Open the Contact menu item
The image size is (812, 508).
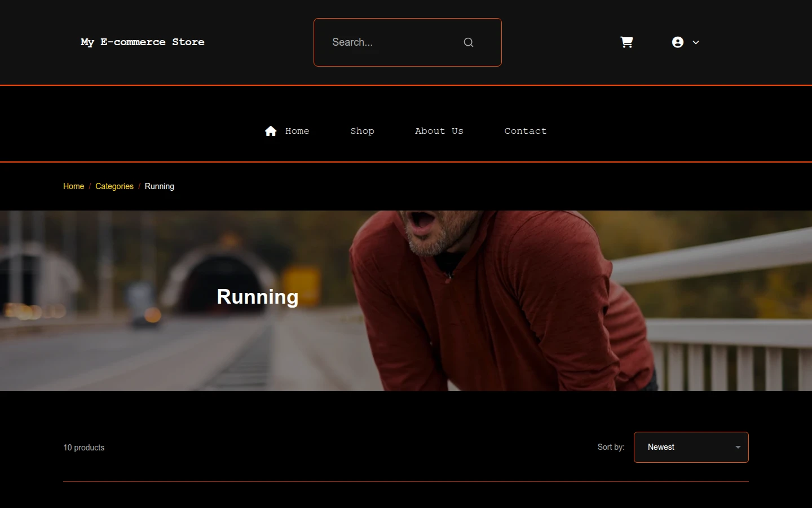tap(526, 131)
